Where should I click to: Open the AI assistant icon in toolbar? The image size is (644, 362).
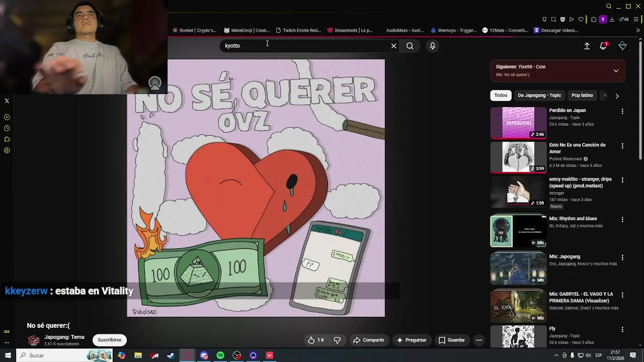[624, 20]
